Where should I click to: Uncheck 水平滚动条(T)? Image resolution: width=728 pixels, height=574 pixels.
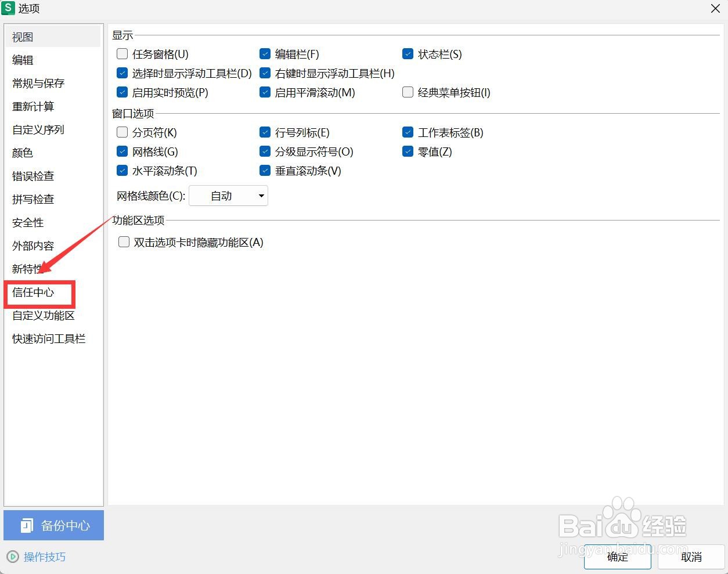(122, 171)
